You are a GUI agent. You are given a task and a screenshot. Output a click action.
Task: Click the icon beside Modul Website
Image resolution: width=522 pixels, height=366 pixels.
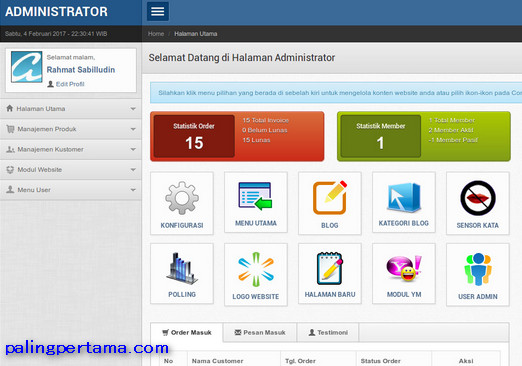pos(10,170)
